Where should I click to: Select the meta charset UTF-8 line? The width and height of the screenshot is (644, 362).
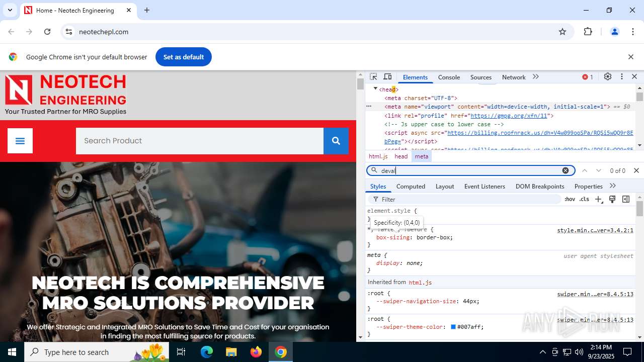click(421, 98)
